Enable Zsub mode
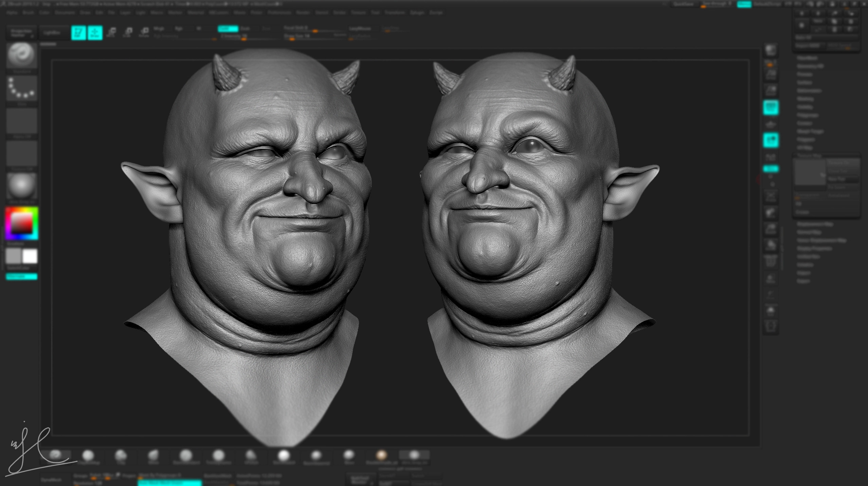Image resolution: width=868 pixels, height=486 pixels. coord(245,29)
